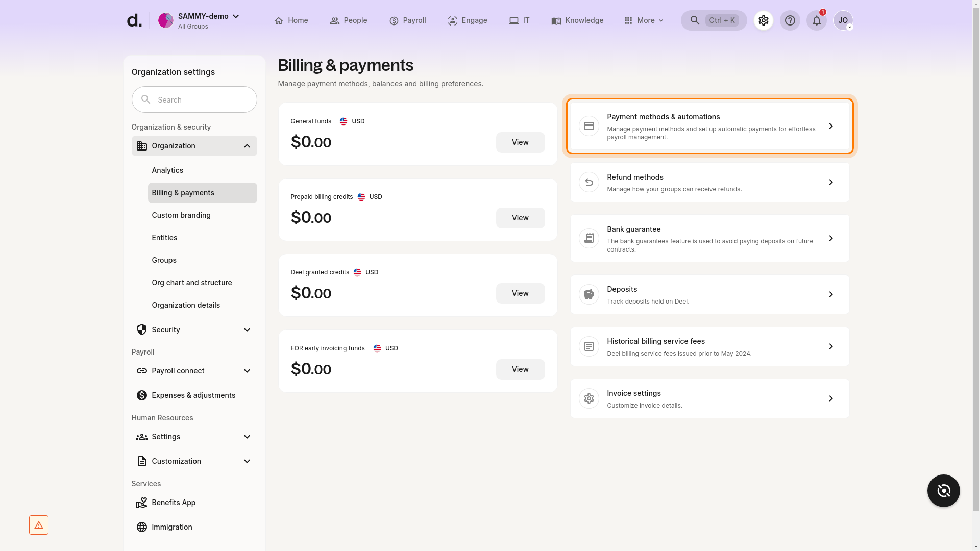Click the Security shield icon
The width and height of the screenshot is (980, 551).
coord(142,330)
